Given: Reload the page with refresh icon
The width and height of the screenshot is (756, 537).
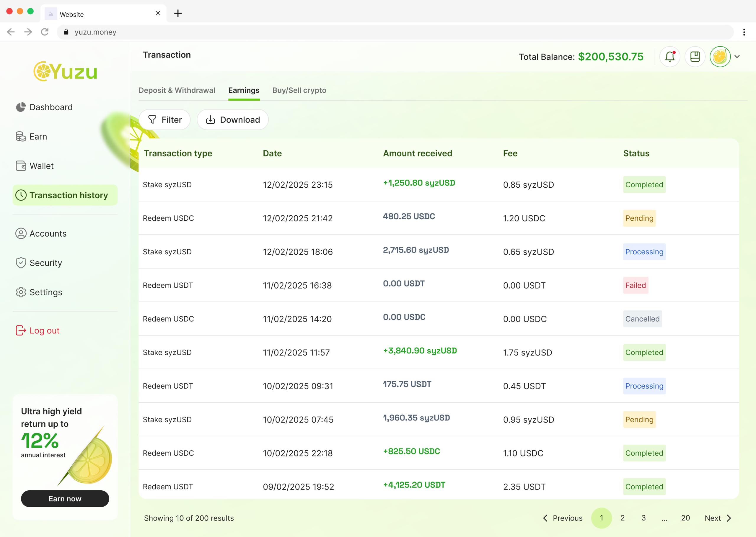Looking at the screenshot, I should [x=45, y=32].
